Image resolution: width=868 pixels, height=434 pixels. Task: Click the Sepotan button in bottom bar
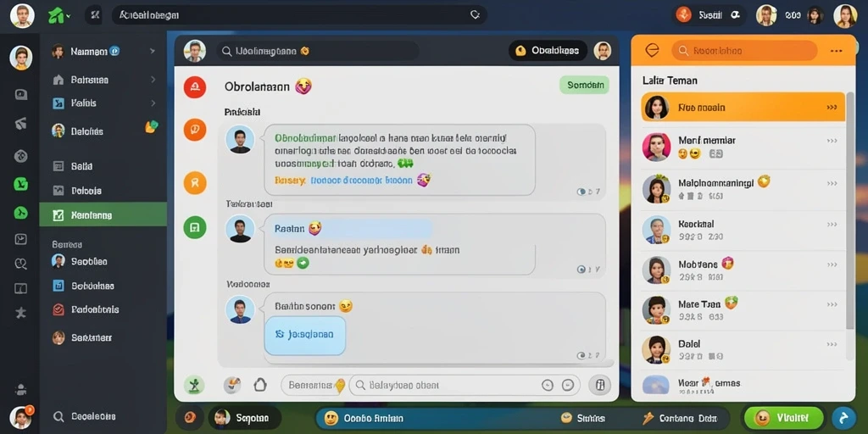tap(245, 418)
